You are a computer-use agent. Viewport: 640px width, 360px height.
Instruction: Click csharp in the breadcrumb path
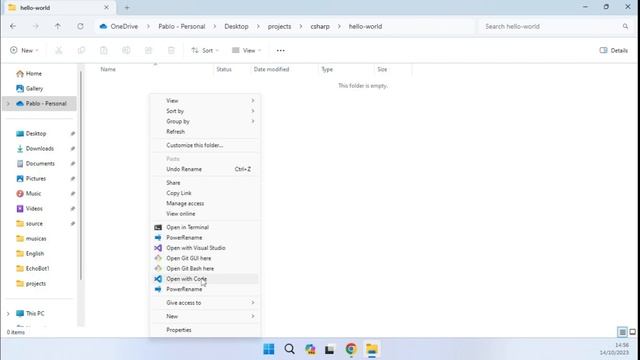[x=320, y=26]
